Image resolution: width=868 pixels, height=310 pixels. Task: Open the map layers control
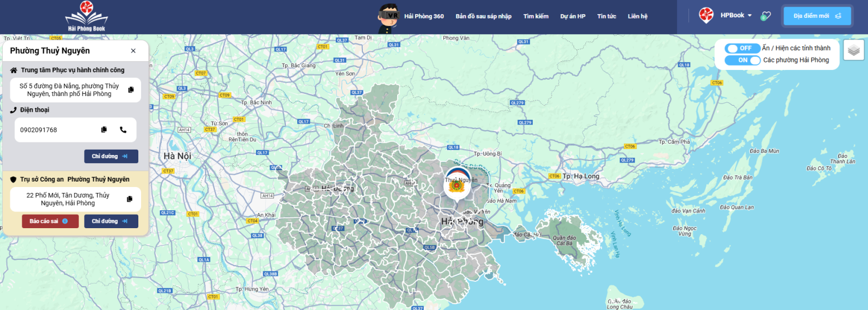tap(853, 50)
